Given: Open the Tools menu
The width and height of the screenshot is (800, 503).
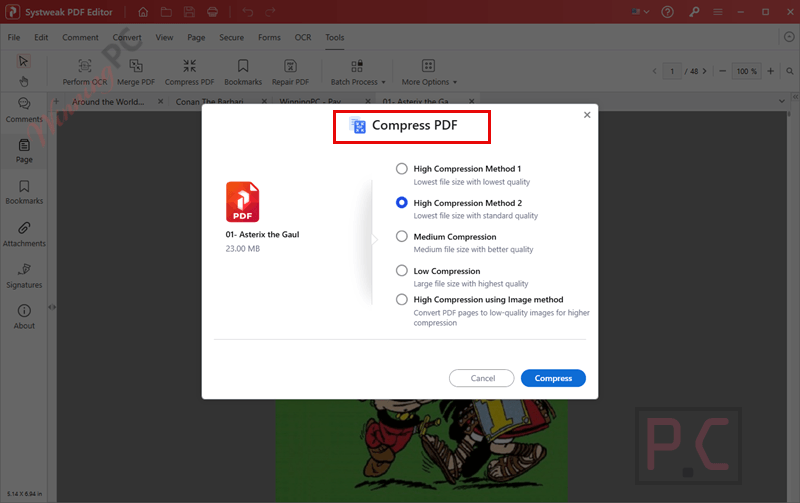Looking at the screenshot, I should coord(335,38).
